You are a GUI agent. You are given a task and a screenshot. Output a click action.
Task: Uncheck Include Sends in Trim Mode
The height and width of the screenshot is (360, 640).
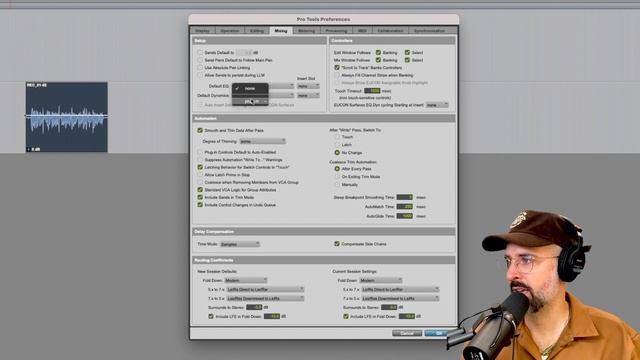tap(200, 197)
